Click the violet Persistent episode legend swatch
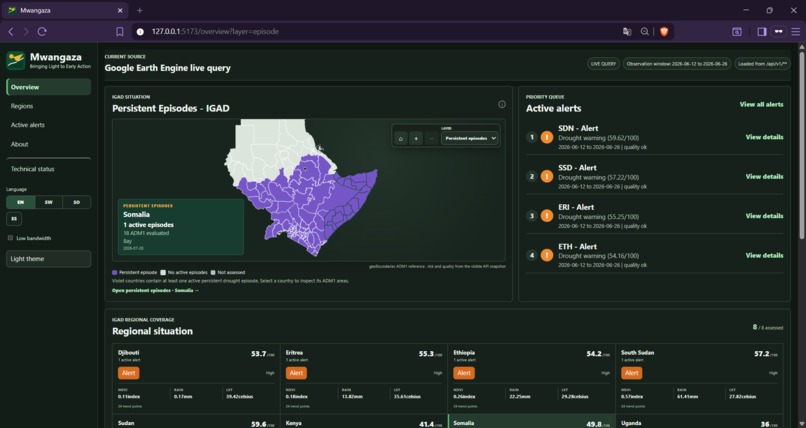The image size is (806, 428). [115, 273]
